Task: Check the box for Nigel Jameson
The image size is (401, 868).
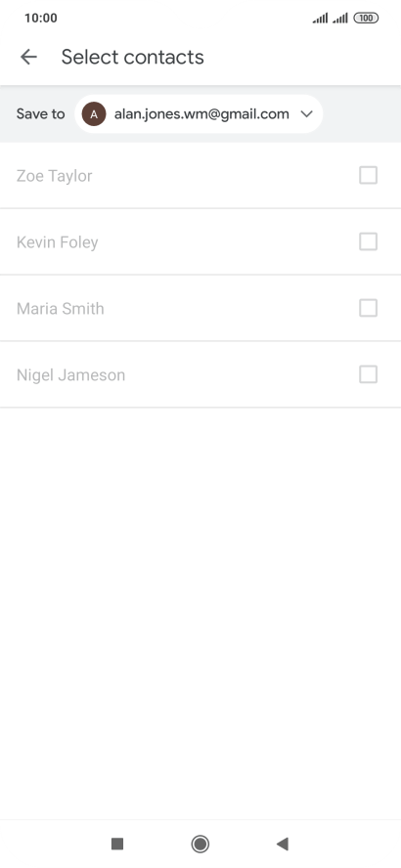Action: 369,374
